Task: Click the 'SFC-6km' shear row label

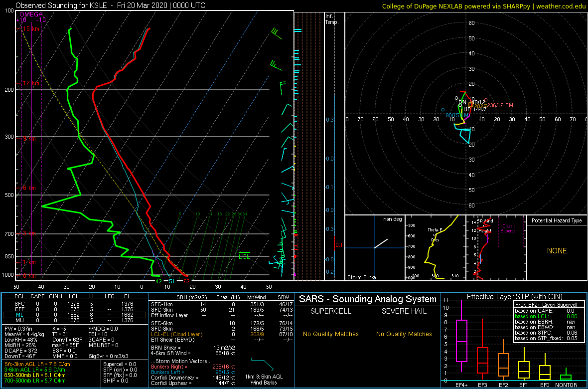Action: point(162,324)
